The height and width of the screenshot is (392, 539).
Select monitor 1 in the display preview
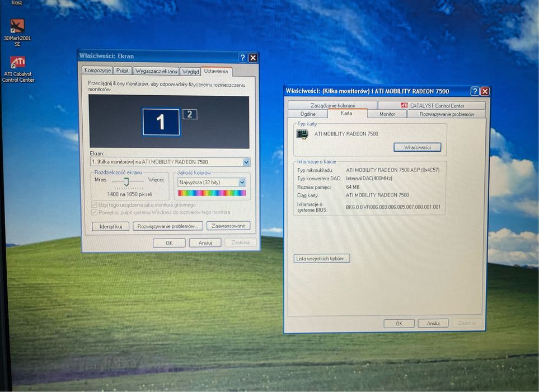coord(161,122)
